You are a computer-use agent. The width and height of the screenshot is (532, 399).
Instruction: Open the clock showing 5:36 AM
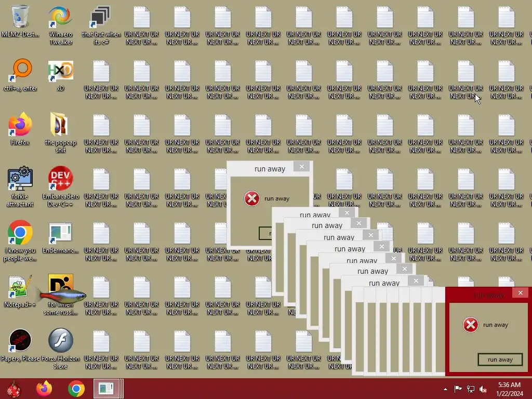tap(510, 389)
